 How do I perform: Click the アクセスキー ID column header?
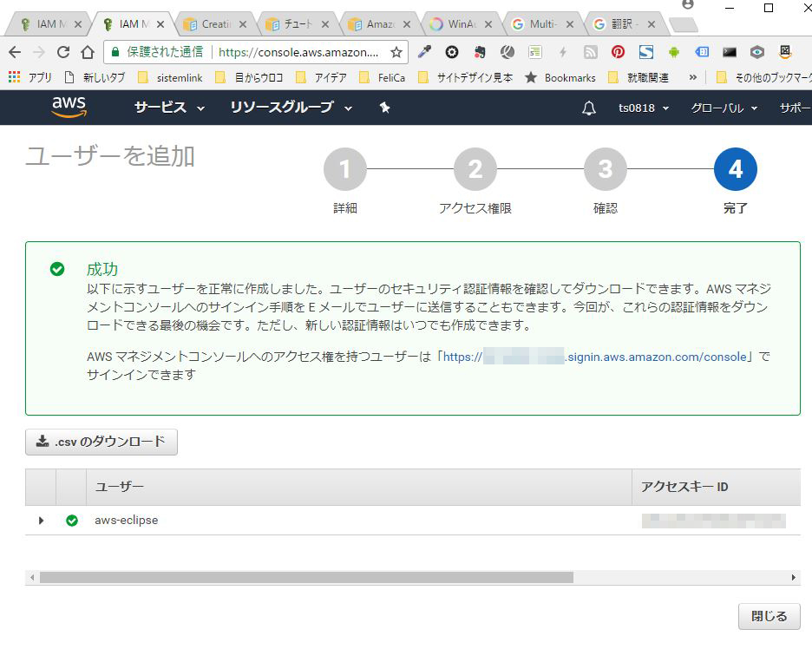[717, 487]
